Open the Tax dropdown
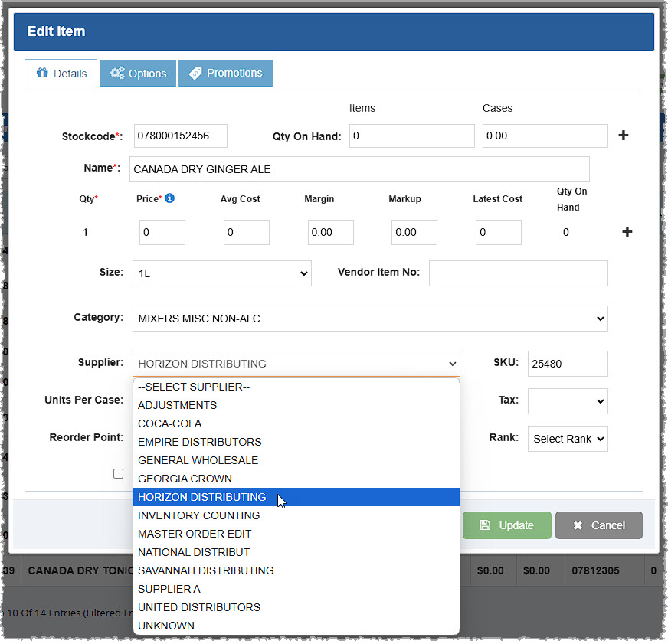The height and width of the screenshot is (644, 668). click(x=568, y=401)
